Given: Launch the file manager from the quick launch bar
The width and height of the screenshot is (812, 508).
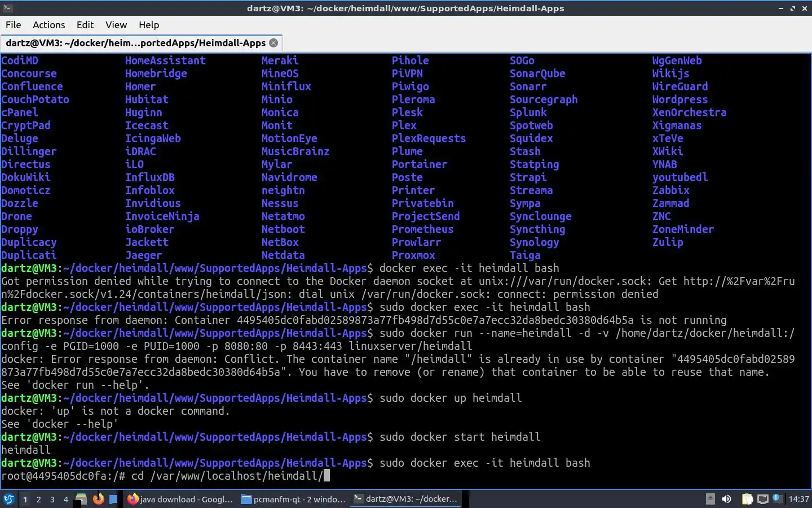Looking at the screenshot, I should (x=81, y=499).
